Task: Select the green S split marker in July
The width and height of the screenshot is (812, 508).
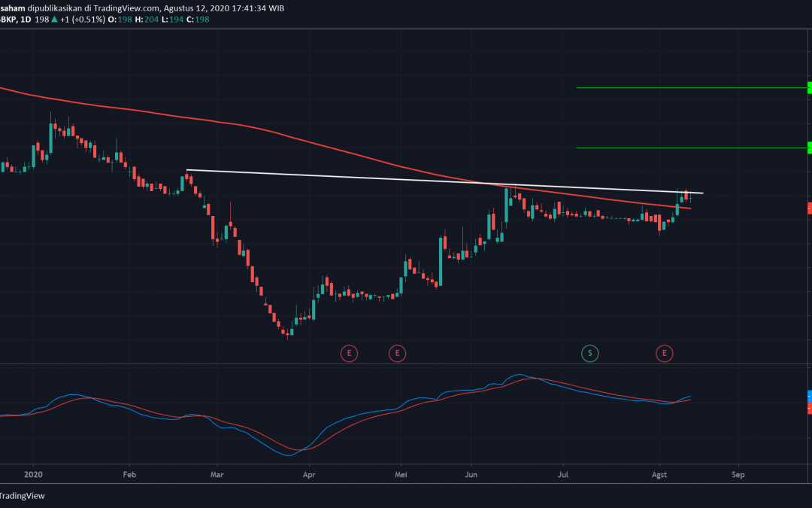Action: click(x=590, y=353)
